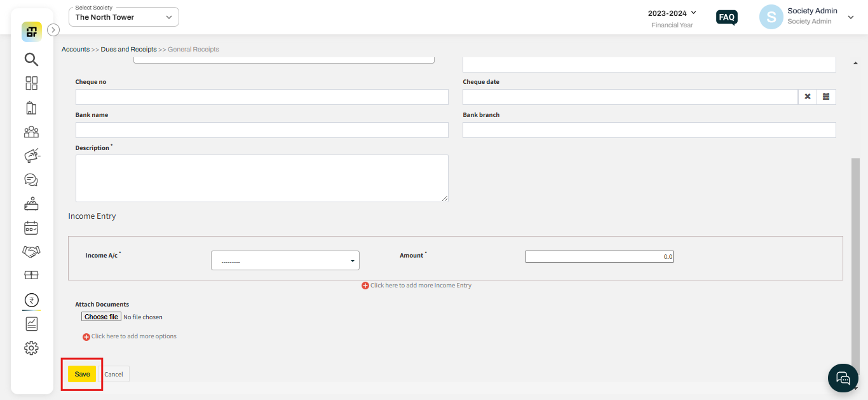Open the reports chart sidebar icon
Viewport: 868px width, 400px height.
tap(31, 324)
